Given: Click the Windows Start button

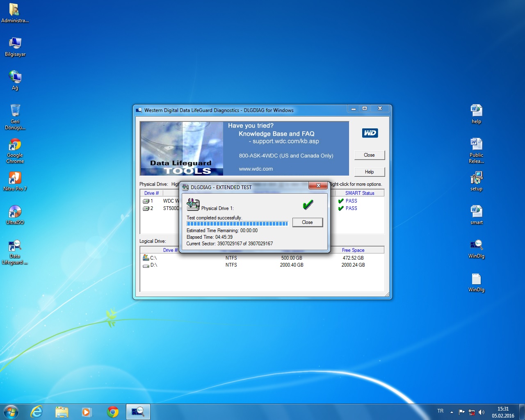Looking at the screenshot, I should 11,412.
